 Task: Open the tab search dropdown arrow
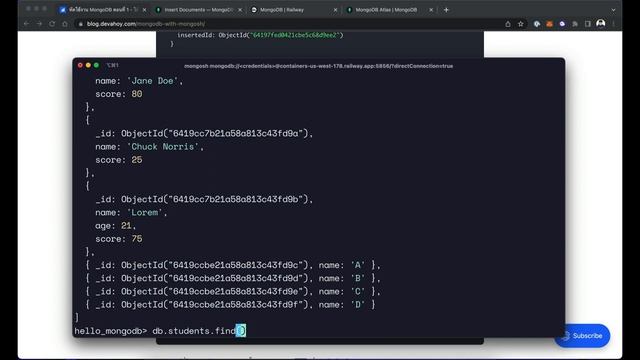pos(613,10)
